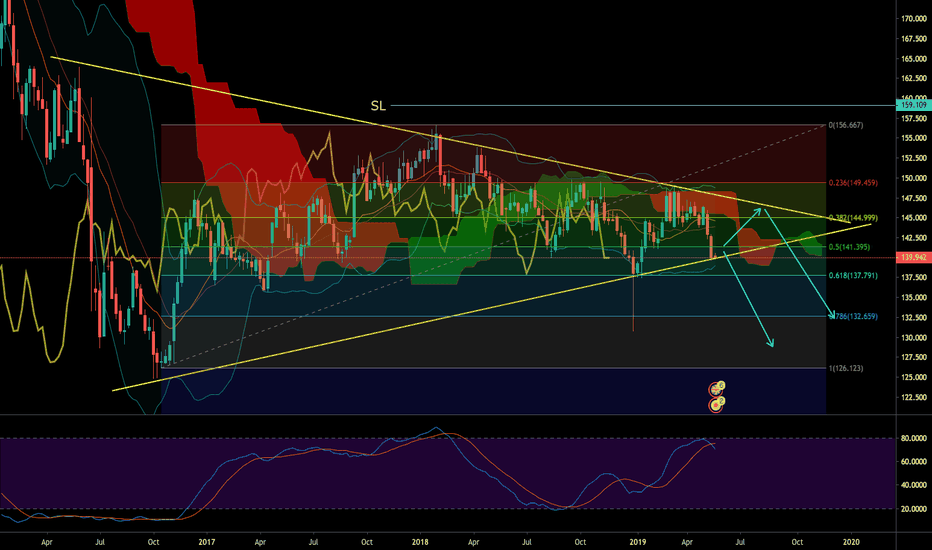Click the 159.109 stop-loss price tag
932x550 pixels.
(914, 105)
